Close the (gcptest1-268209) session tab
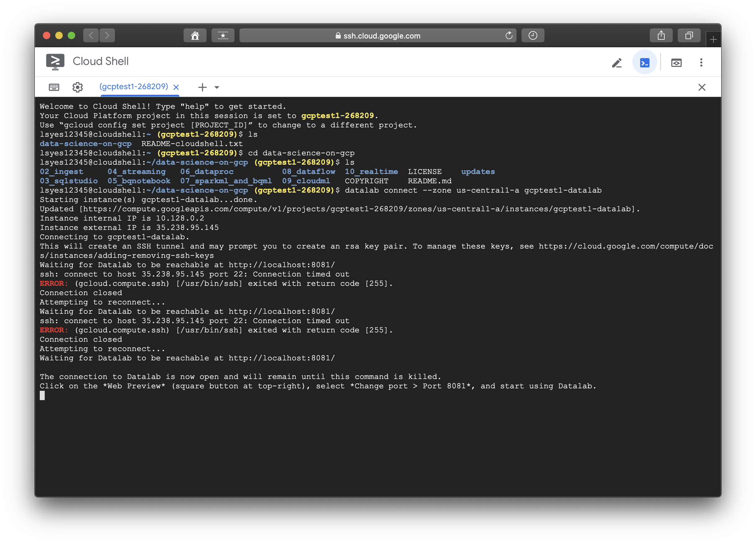 click(x=176, y=87)
